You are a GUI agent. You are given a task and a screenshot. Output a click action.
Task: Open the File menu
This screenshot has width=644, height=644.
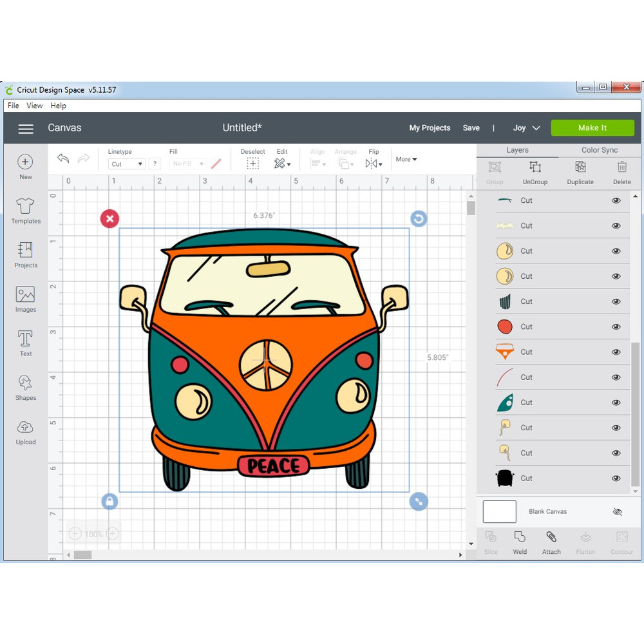[x=13, y=106]
